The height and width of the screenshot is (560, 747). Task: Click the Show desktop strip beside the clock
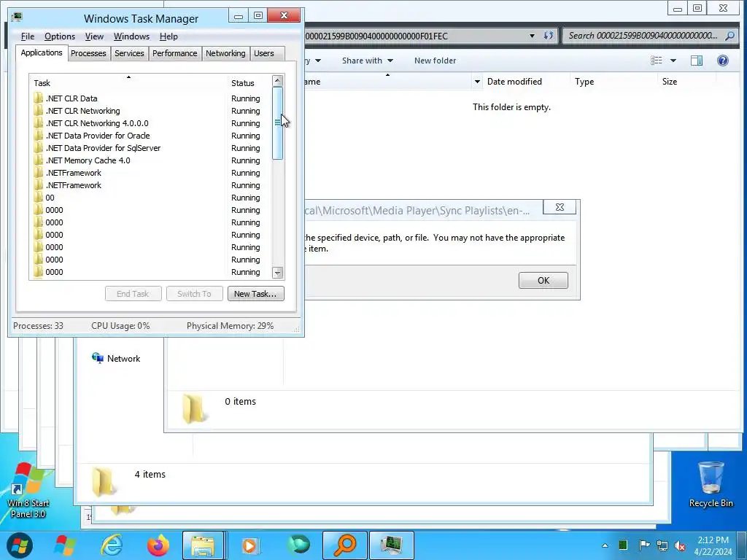pos(743,545)
